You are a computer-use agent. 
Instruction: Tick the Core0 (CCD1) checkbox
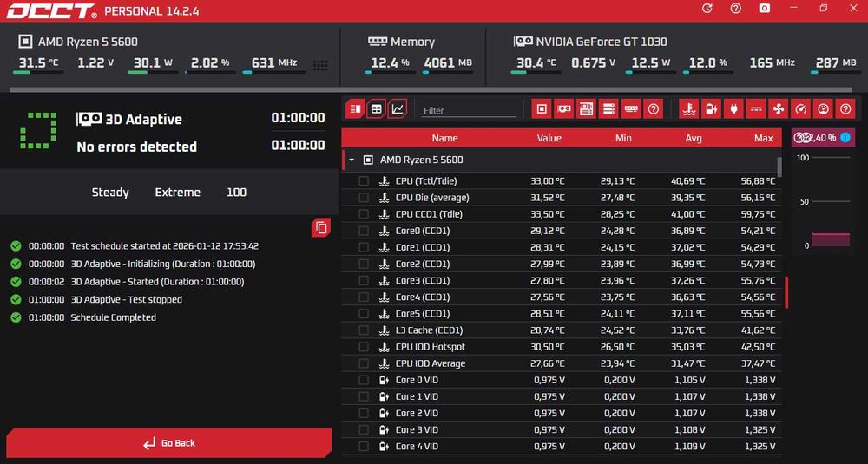[363, 231]
